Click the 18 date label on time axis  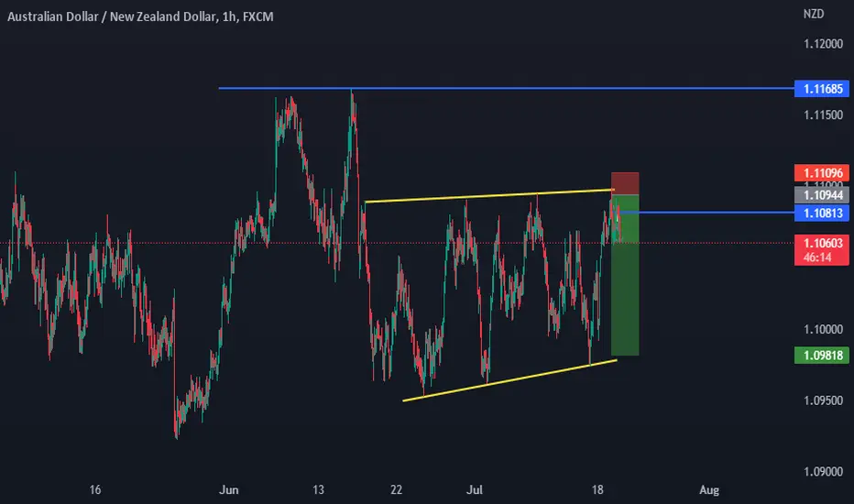click(597, 490)
